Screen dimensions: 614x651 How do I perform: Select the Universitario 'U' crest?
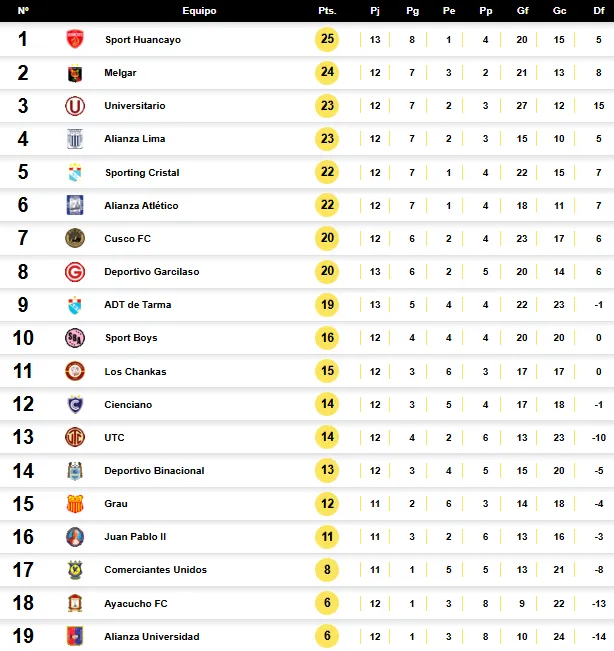75,106
